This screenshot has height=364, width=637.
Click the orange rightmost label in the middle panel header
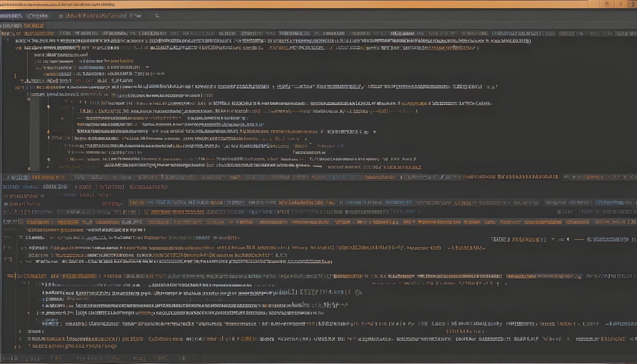[148, 187]
